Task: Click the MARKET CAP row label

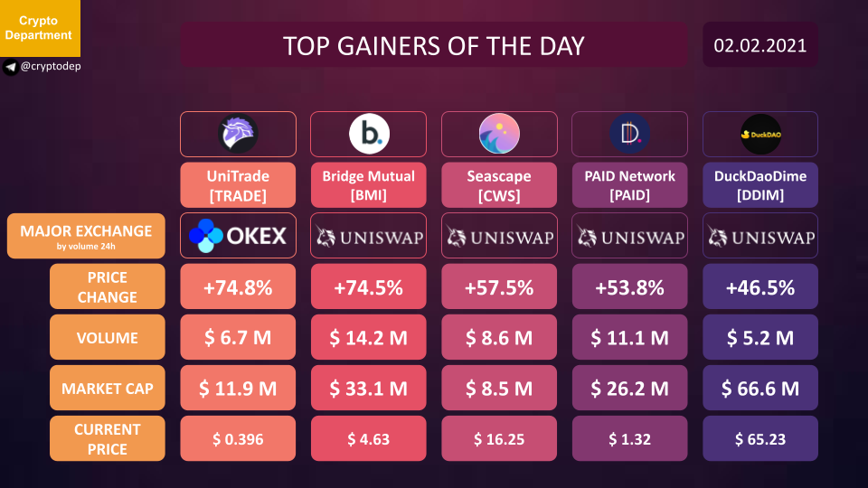Action: [x=108, y=388]
